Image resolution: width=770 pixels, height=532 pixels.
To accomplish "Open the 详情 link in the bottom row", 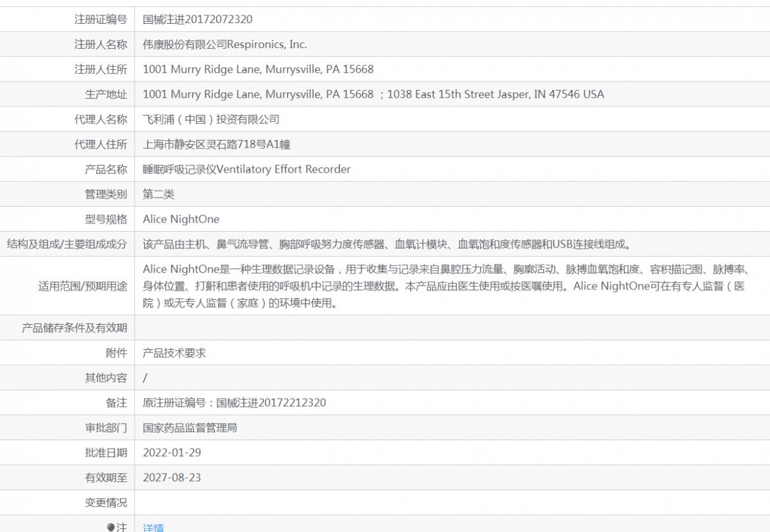I will tap(153, 528).
